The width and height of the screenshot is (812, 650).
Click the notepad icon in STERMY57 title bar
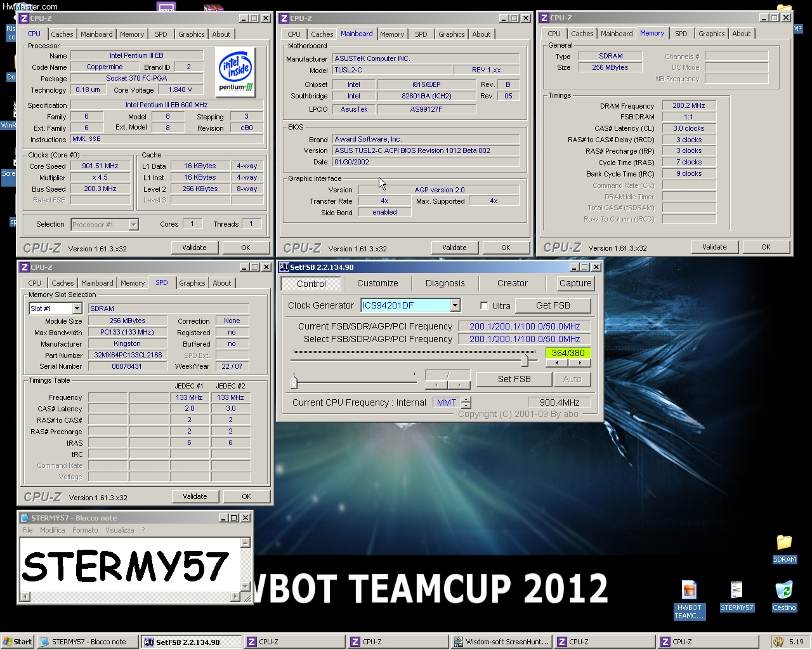coord(25,518)
